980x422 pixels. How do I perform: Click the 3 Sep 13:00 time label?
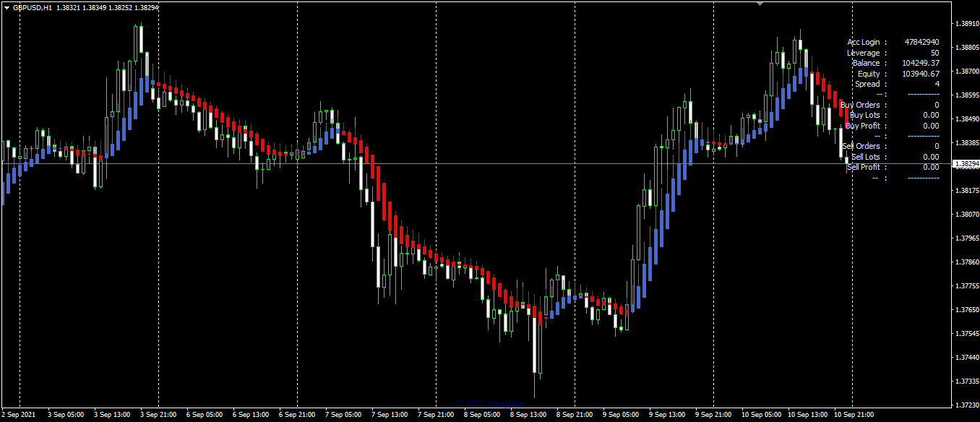(x=111, y=415)
